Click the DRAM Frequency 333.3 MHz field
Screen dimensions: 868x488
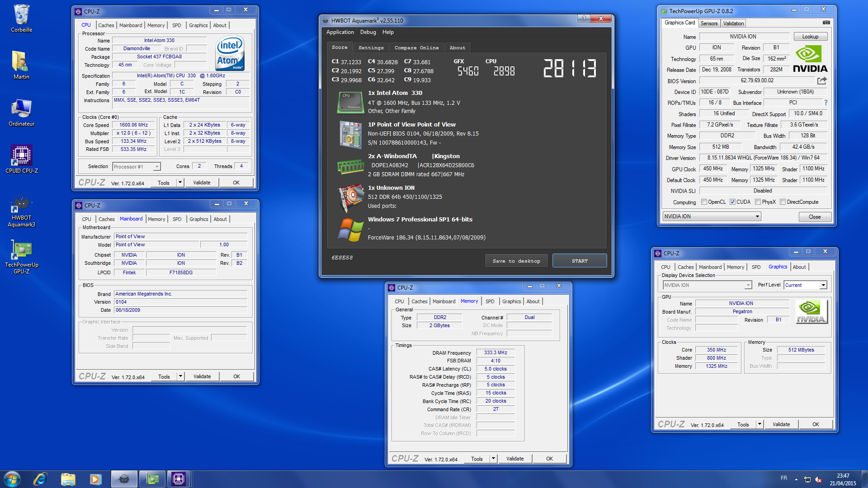(495, 352)
